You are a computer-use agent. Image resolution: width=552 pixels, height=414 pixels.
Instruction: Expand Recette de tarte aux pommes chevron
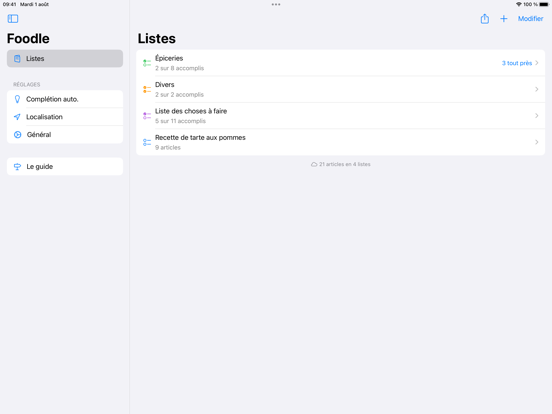[x=537, y=142]
